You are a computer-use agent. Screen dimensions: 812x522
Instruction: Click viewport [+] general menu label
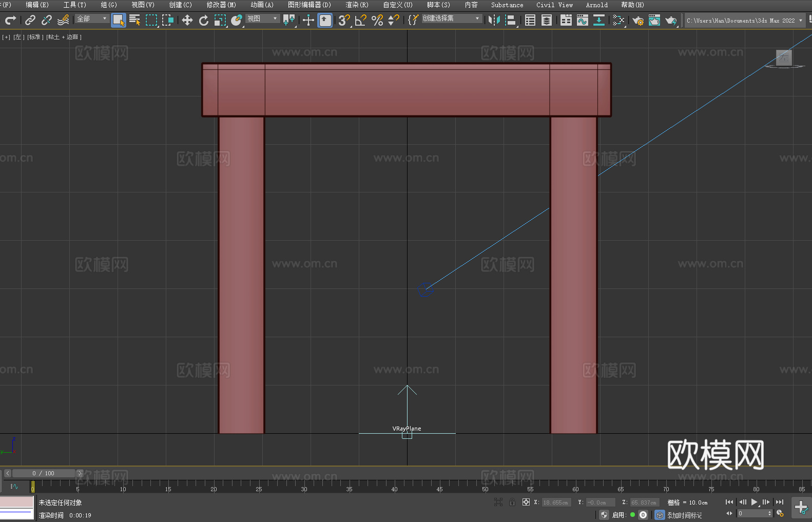click(x=6, y=37)
